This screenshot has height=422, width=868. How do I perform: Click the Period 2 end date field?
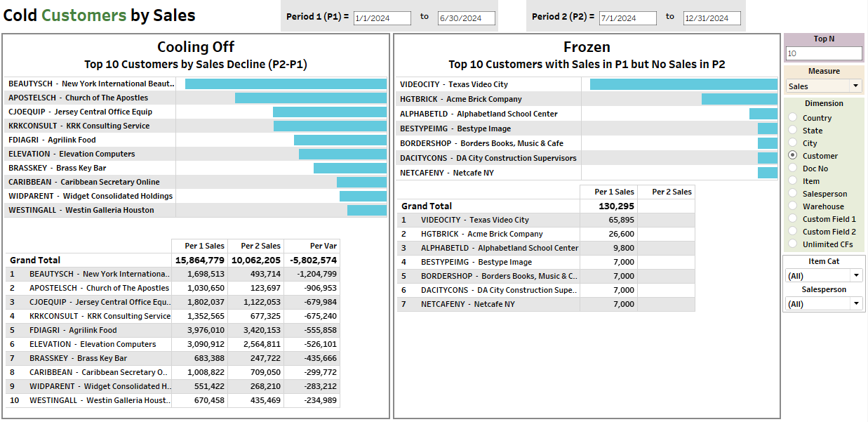point(712,18)
